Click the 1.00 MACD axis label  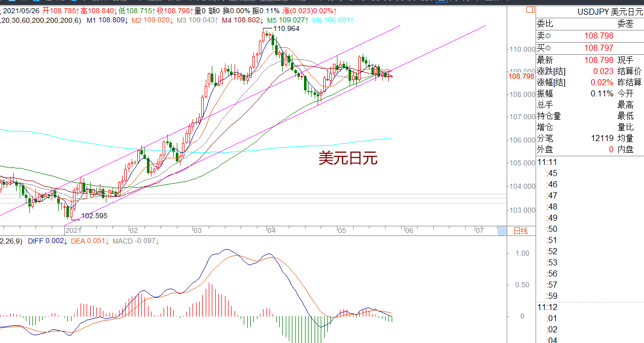click(x=522, y=253)
